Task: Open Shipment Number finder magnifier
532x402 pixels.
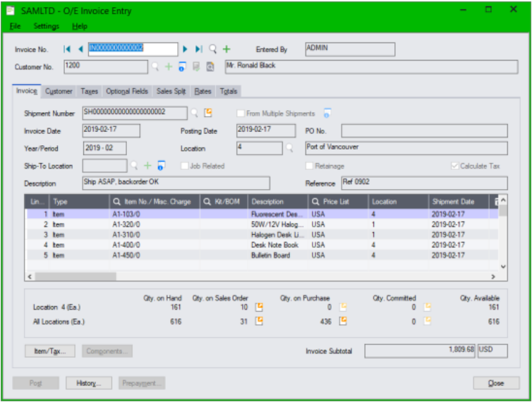Action: click(195, 113)
